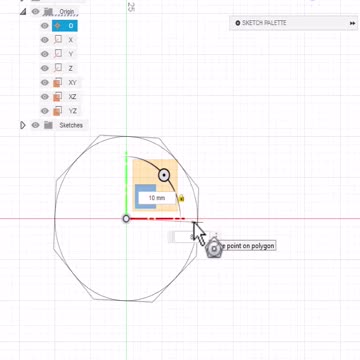Show the XZ plane with eye icon

pyautogui.click(x=45, y=97)
